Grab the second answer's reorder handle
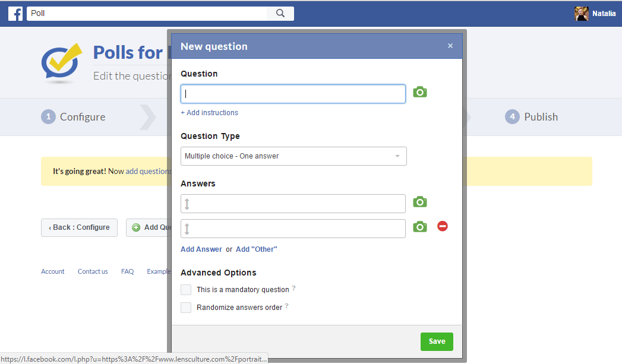622x364 pixels. pyautogui.click(x=187, y=229)
